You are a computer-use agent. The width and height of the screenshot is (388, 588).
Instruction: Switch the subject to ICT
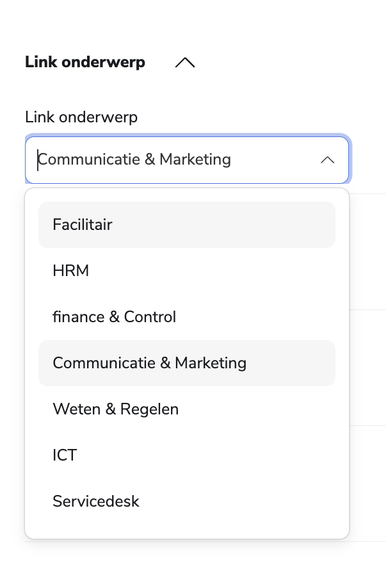(x=65, y=455)
